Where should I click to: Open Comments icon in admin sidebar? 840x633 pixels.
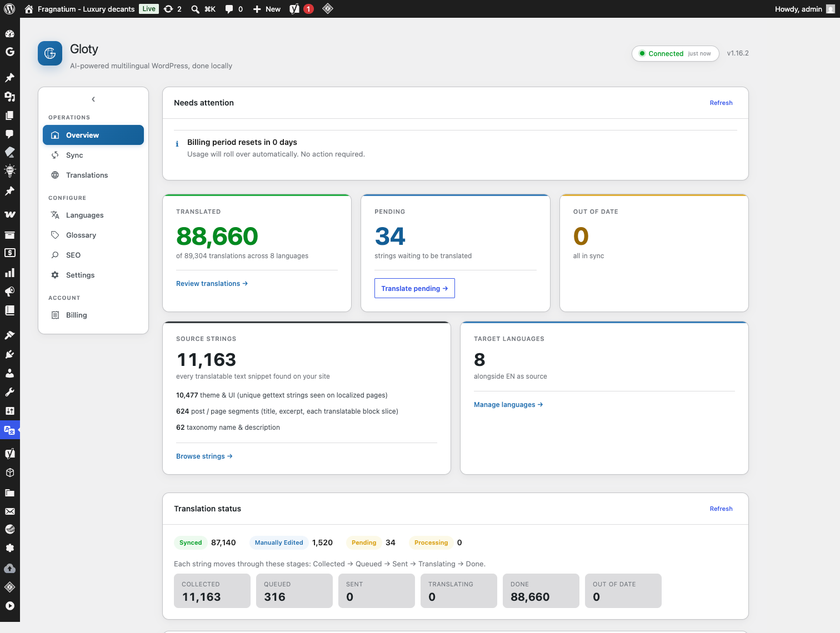(x=9, y=134)
